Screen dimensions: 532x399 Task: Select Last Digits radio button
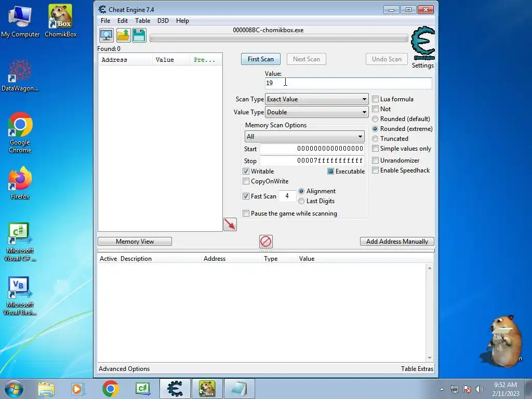coord(301,201)
